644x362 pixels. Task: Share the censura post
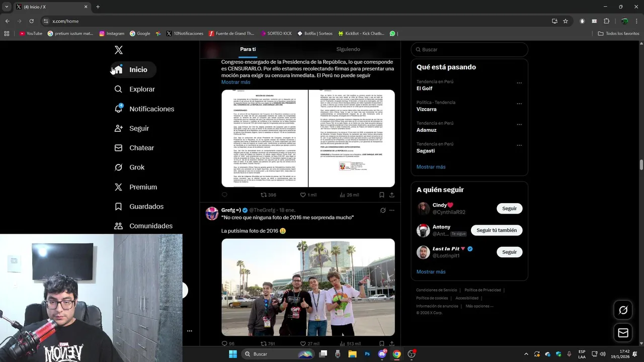point(391,195)
